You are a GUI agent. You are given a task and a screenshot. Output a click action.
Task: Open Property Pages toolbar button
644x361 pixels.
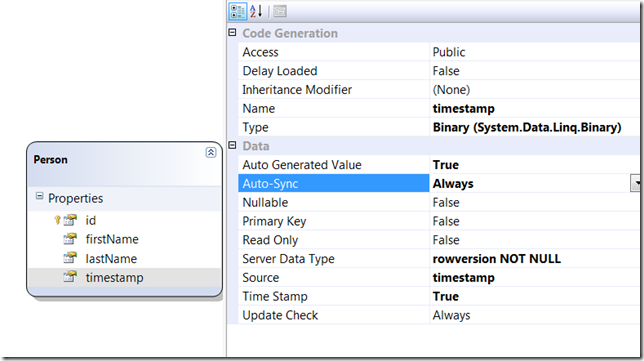280,11
